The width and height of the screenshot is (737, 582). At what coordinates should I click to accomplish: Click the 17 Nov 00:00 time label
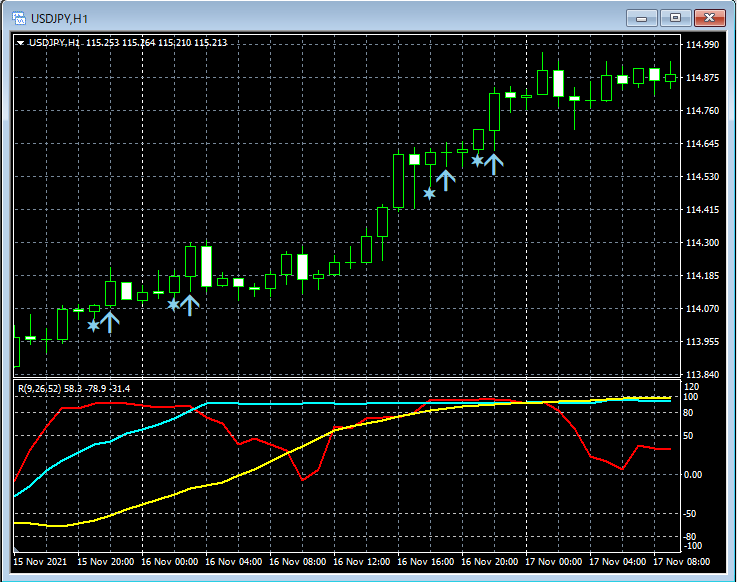click(x=553, y=562)
